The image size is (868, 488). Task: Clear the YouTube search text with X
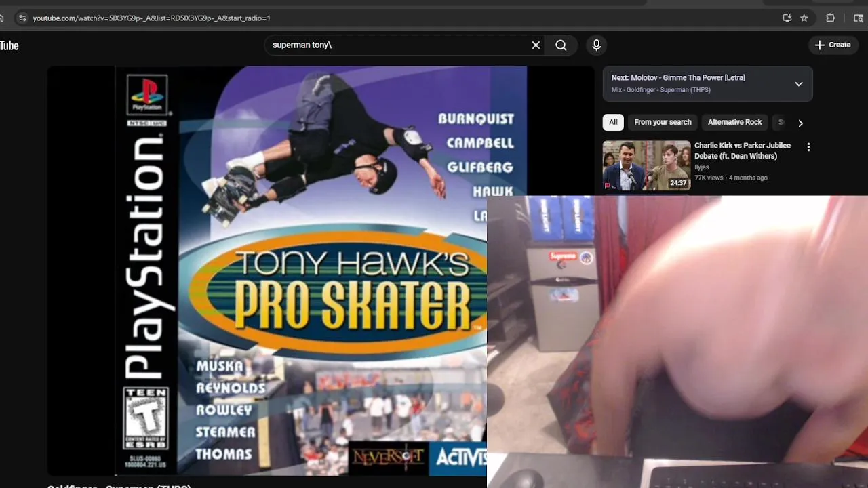[536, 45]
